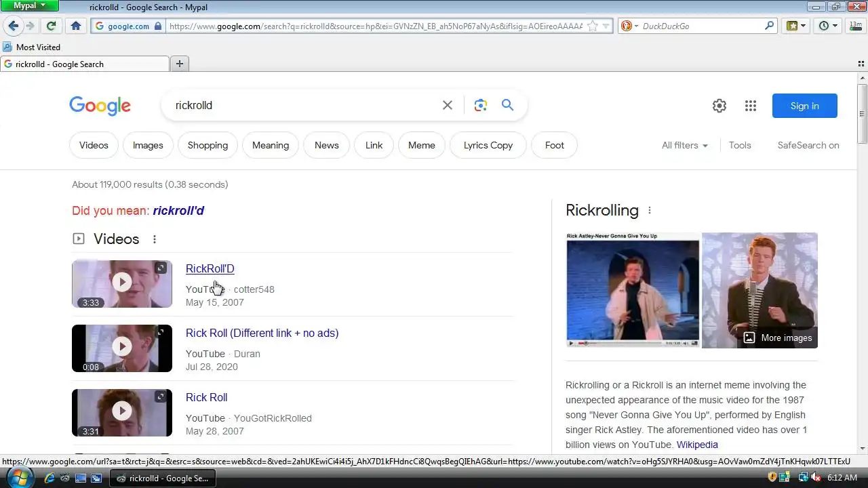
Task: Select the Meaning filter chip
Action: [271, 145]
